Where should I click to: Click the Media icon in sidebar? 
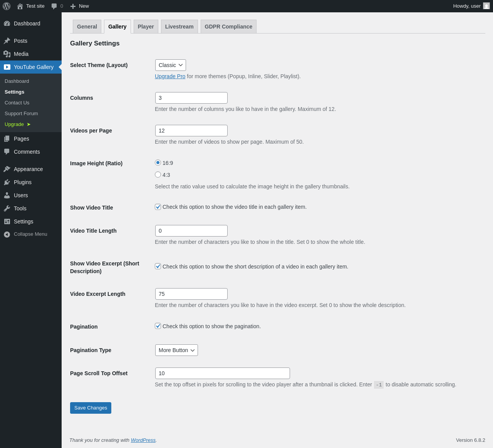[x=7, y=54]
